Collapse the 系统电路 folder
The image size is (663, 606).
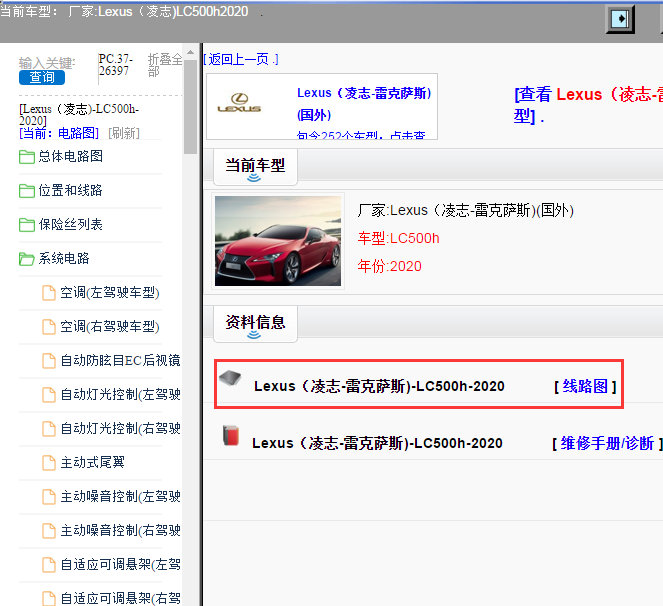pos(64,258)
